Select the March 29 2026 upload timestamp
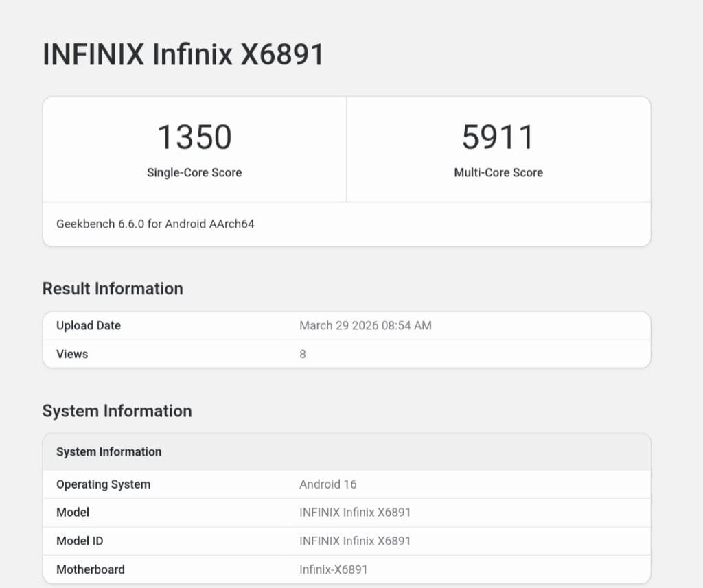The image size is (703, 588). click(365, 326)
